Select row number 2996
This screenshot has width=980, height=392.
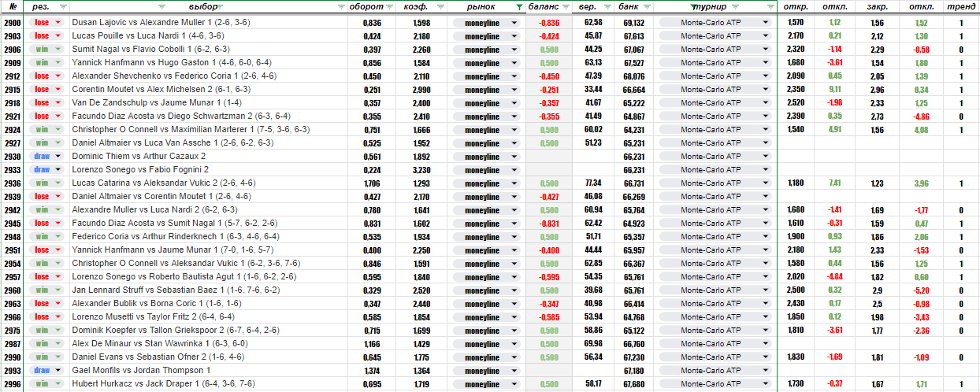(x=13, y=384)
